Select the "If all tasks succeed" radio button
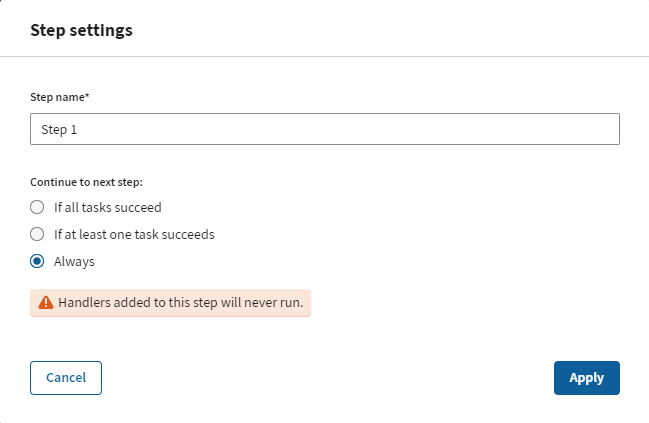Screen dimensions: 649x423 point(37,207)
